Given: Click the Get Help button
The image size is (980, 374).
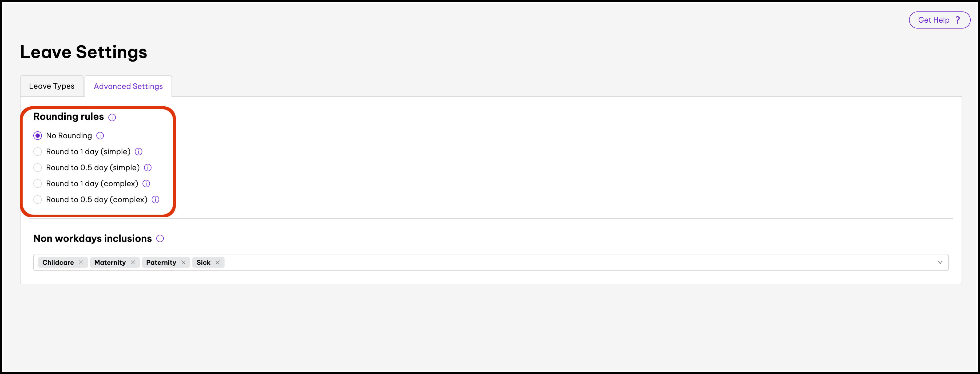Looking at the screenshot, I should 939,20.
